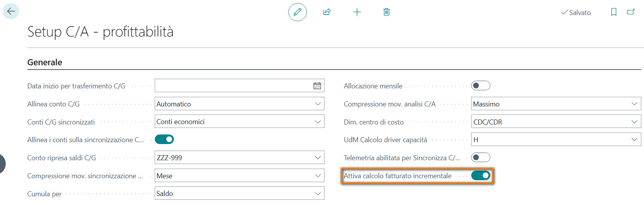The height and width of the screenshot is (204, 644).
Task: Click the bookmark icon
Action: click(x=614, y=12)
